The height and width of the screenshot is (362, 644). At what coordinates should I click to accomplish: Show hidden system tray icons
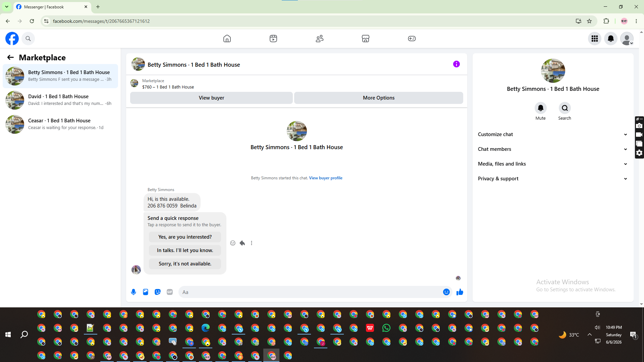tap(589, 335)
